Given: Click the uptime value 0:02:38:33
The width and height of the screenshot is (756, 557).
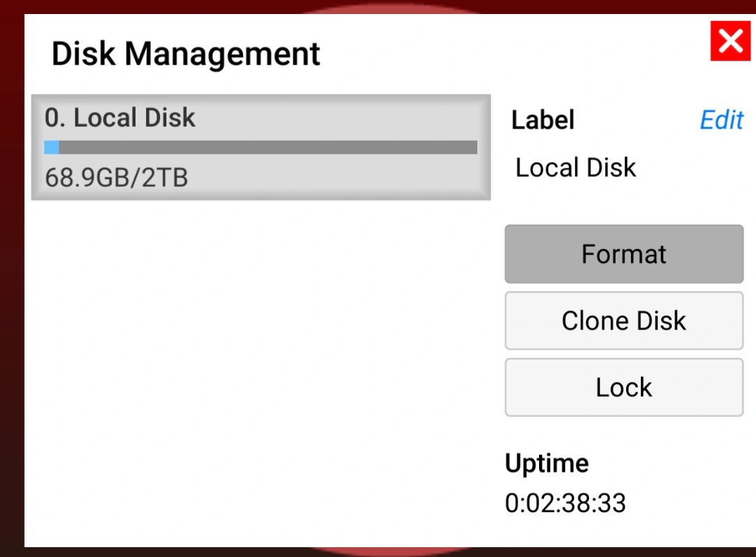Looking at the screenshot, I should tap(566, 503).
